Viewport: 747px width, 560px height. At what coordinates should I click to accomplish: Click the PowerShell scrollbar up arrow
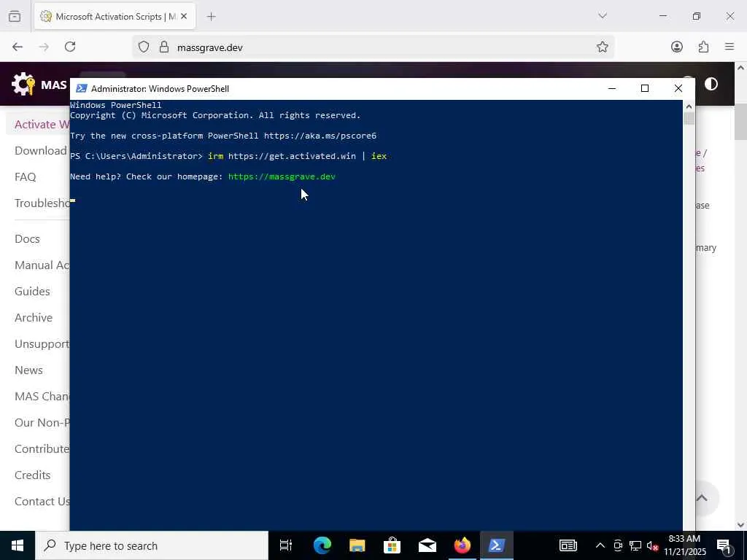coord(689,106)
